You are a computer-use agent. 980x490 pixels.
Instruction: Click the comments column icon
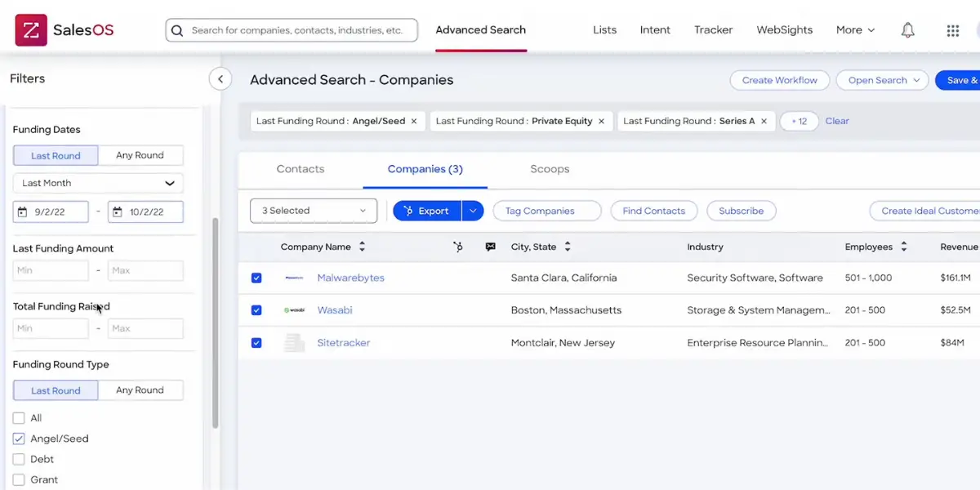[x=490, y=247]
